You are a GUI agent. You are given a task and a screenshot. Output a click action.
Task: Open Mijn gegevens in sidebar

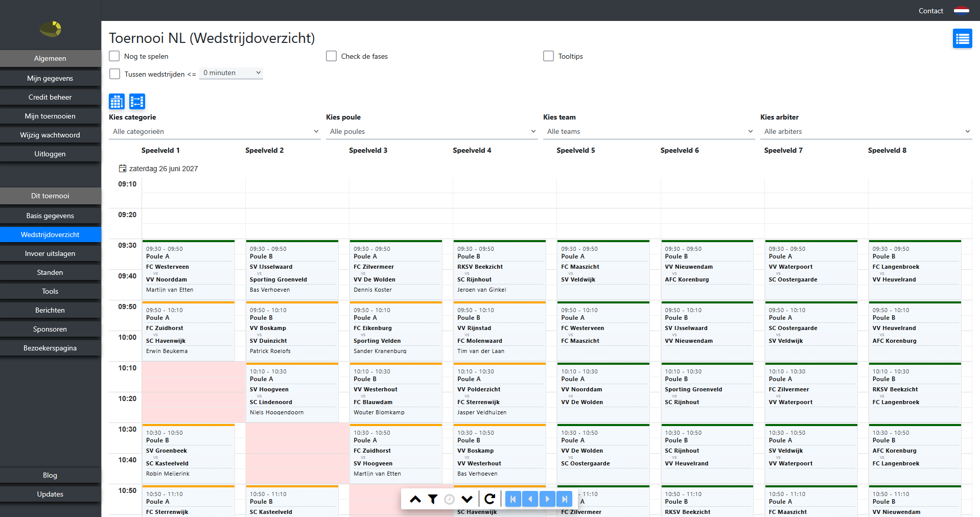click(50, 78)
